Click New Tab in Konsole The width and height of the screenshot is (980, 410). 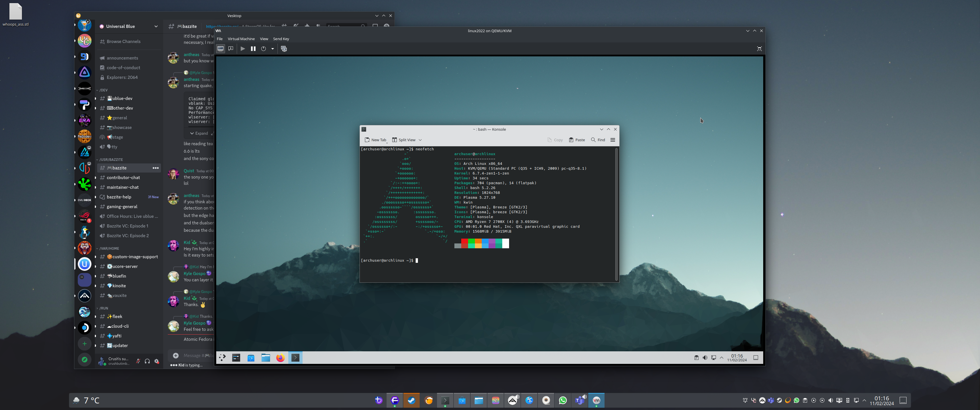click(x=375, y=140)
